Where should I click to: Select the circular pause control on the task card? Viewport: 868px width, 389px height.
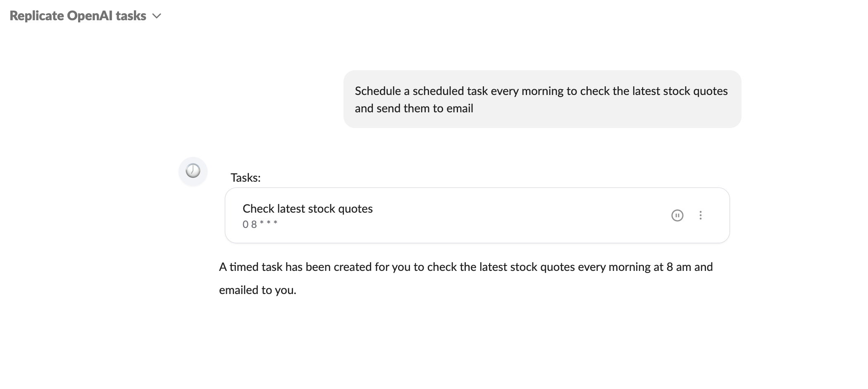[x=677, y=215]
